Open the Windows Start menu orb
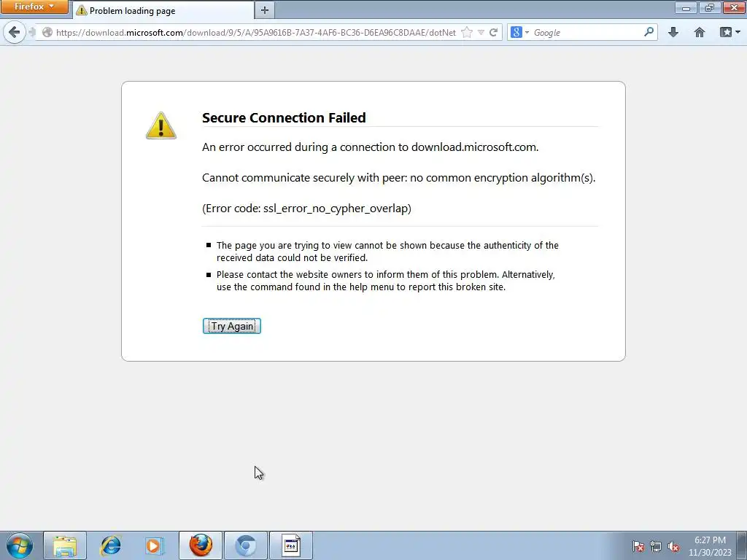This screenshot has width=747, height=560. coord(20,545)
